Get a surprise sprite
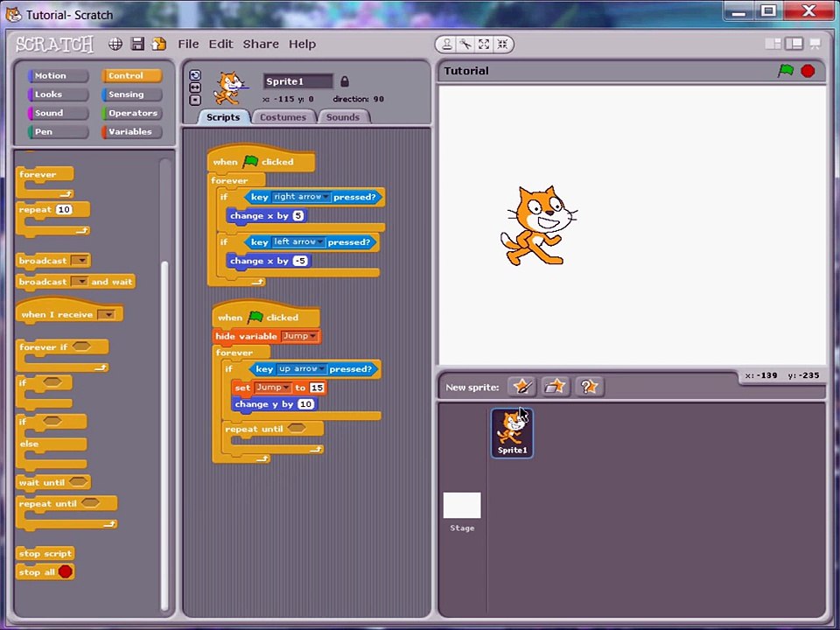 (x=589, y=386)
